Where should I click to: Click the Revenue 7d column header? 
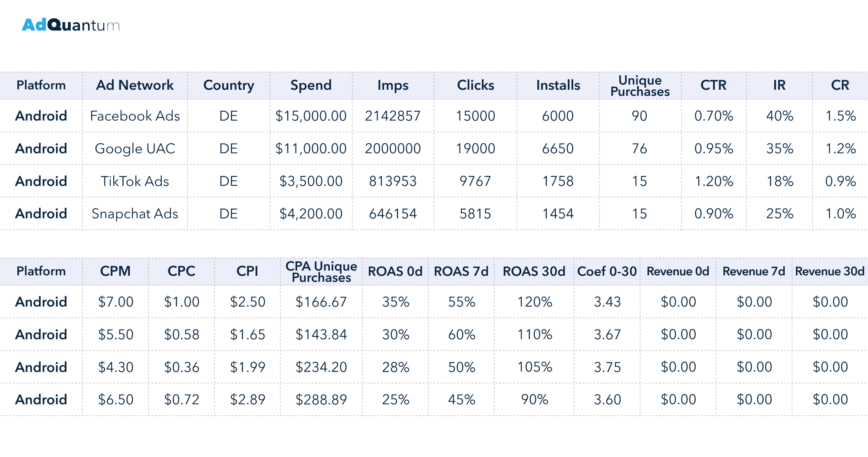click(754, 271)
